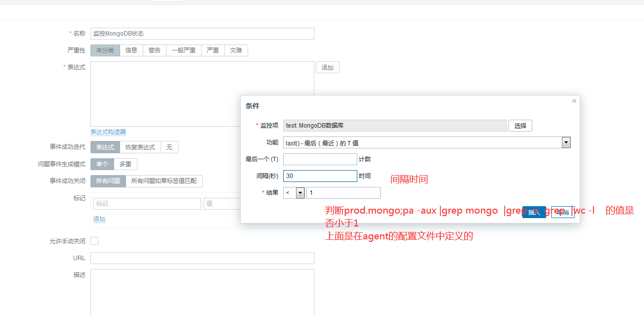
Task: Click the URL input field
Action: (x=202, y=258)
